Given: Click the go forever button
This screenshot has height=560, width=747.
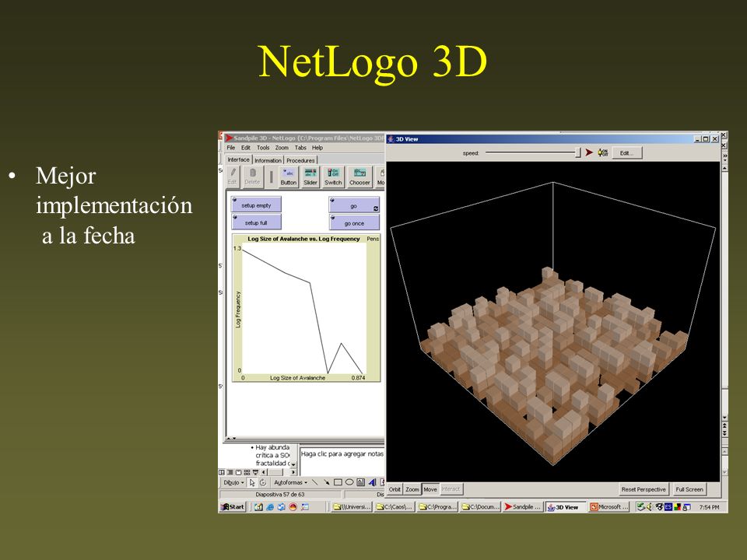Looking at the screenshot, I should 354,205.
